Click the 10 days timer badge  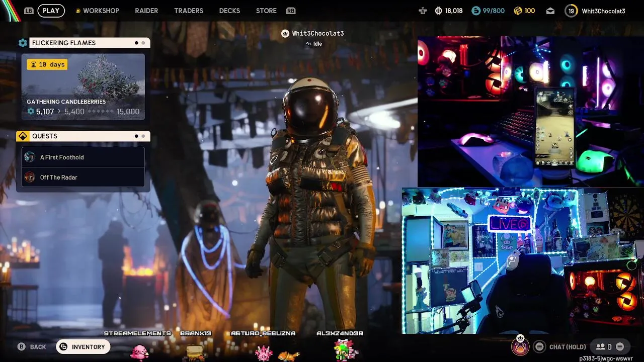(x=47, y=64)
